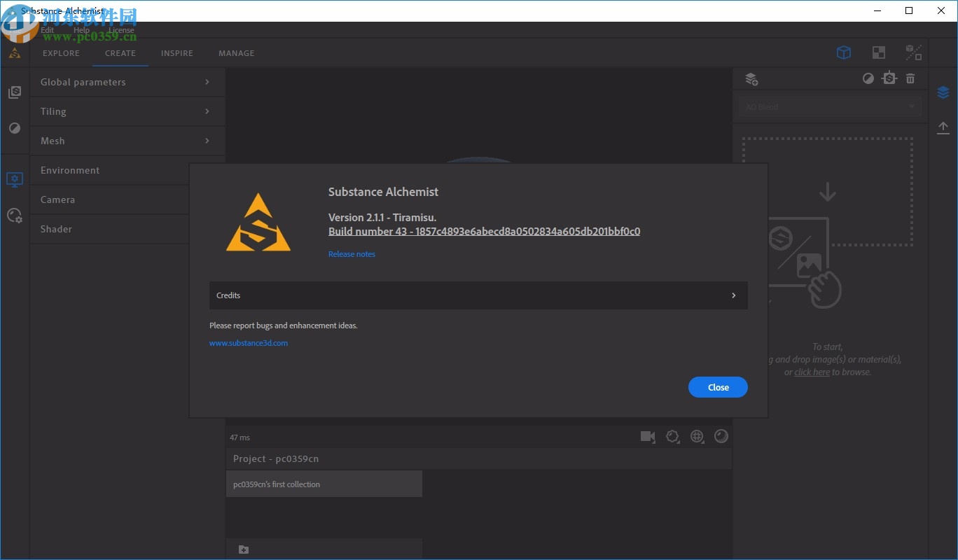Open the sphere gear settings sidebar icon

15,216
